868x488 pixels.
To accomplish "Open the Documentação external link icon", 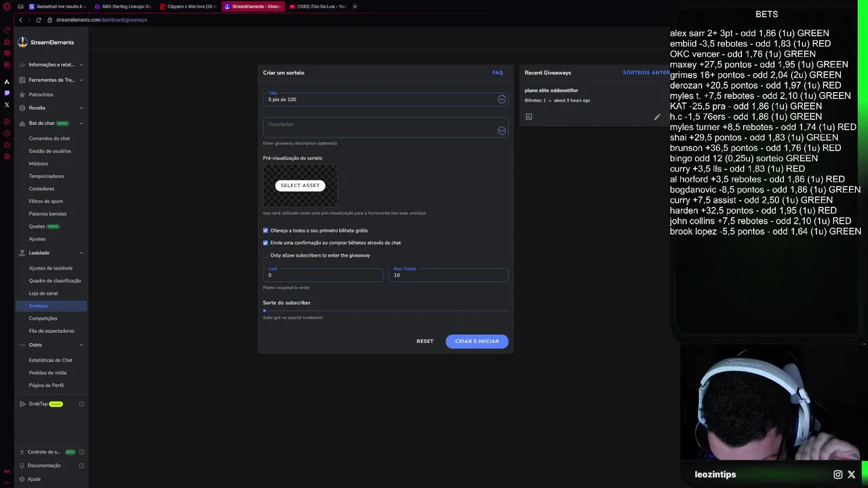I will (81, 466).
